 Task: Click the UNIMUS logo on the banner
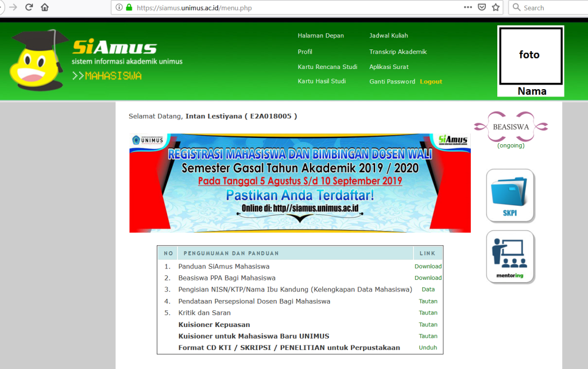click(148, 140)
